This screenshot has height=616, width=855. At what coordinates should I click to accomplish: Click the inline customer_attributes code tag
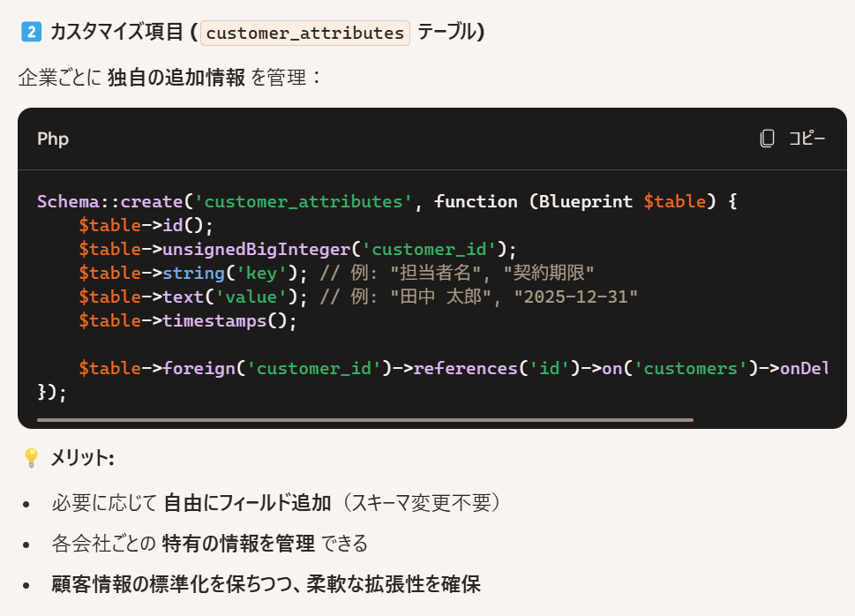tap(305, 33)
